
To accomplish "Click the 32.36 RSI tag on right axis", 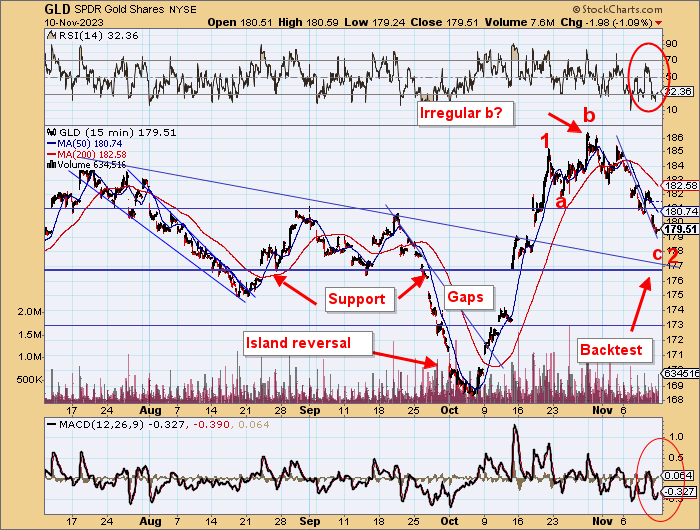I will [x=678, y=92].
